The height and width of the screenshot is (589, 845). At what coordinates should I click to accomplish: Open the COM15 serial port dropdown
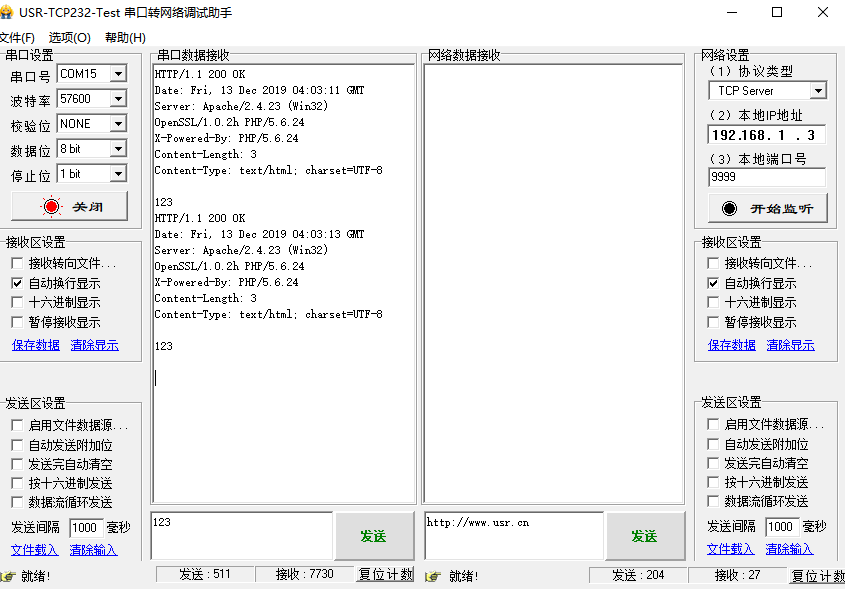(118, 74)
